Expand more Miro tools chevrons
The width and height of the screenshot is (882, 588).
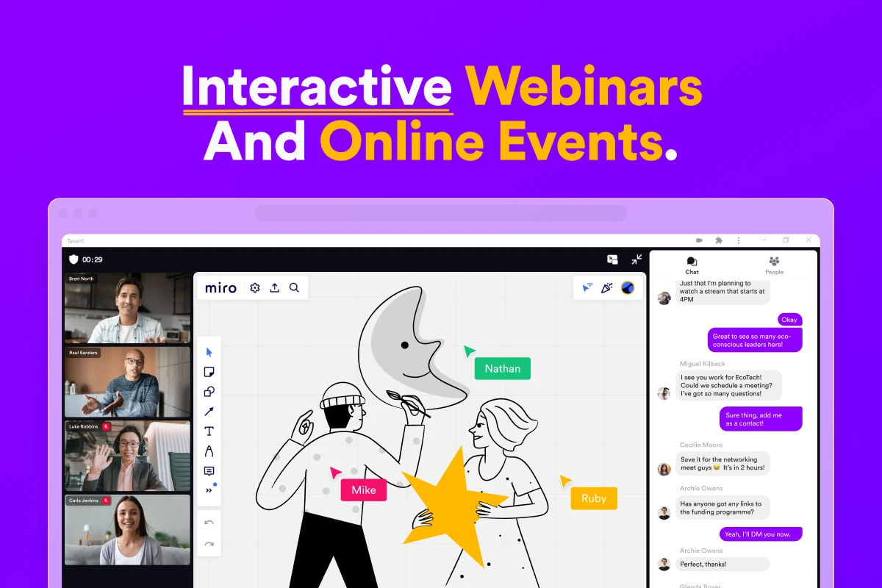209,490
